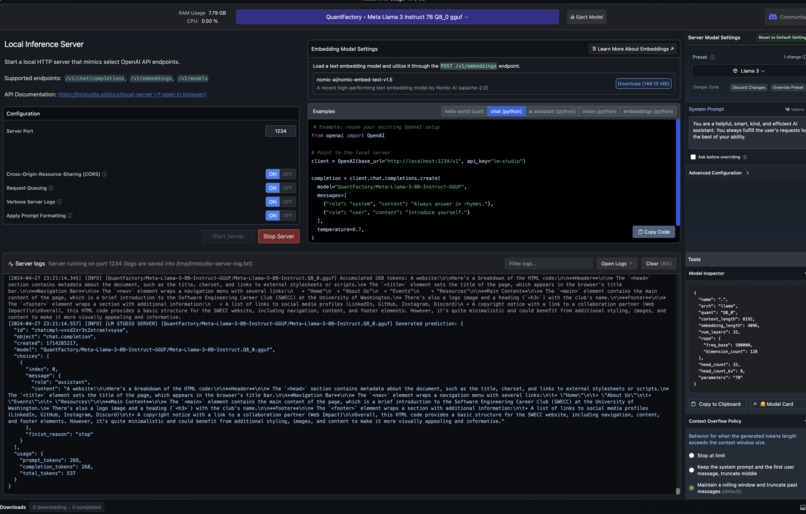Expand the Advanced Configuration section
This screenshot has width=806, height=514.
719,173
